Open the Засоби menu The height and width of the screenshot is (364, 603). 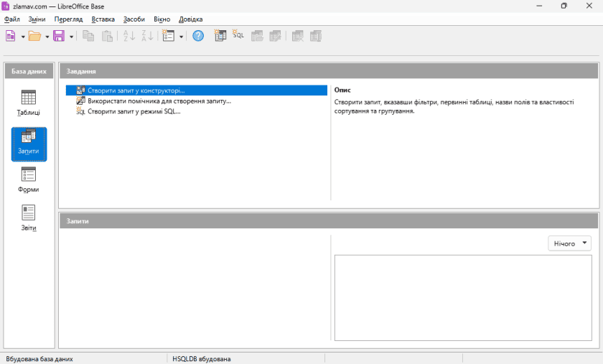[134, 19]
